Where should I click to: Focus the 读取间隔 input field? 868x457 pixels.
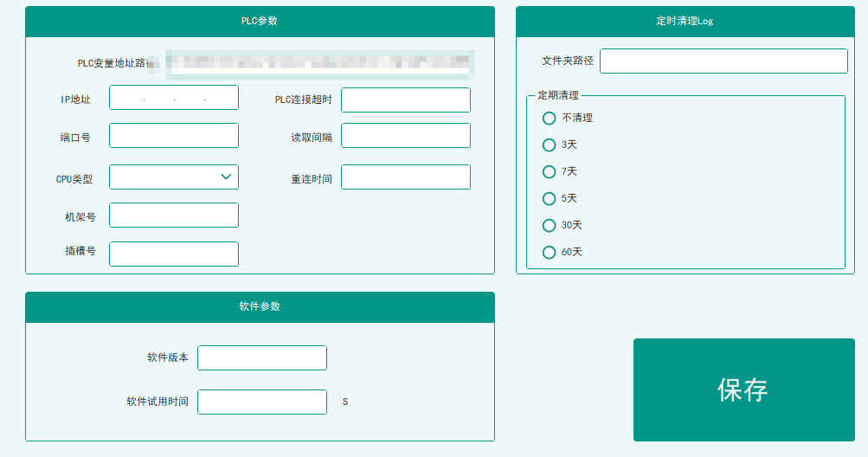pos(406,135)
